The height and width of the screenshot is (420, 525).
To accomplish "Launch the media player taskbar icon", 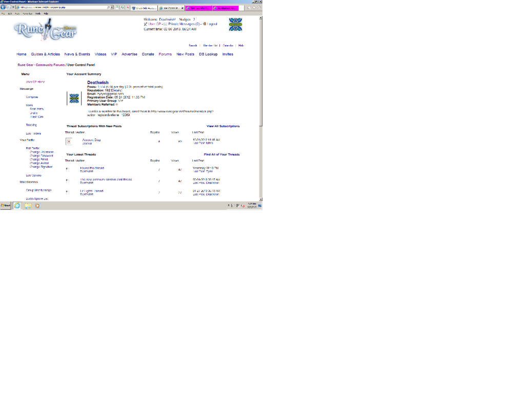I will pyautogui.click(x=37, y=206).
